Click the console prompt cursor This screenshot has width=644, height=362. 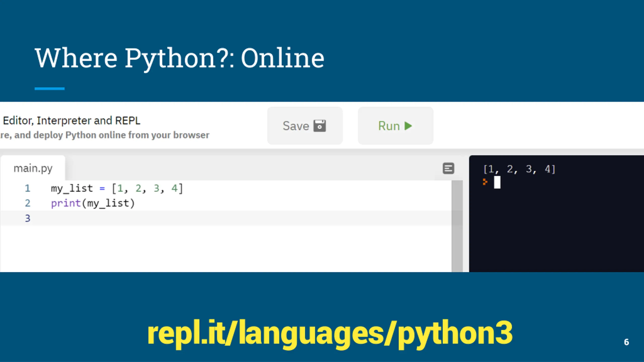[497, 182]
